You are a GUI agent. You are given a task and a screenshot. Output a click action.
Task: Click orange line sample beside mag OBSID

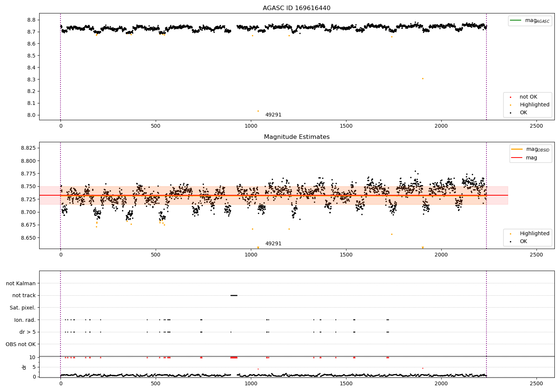517,149
